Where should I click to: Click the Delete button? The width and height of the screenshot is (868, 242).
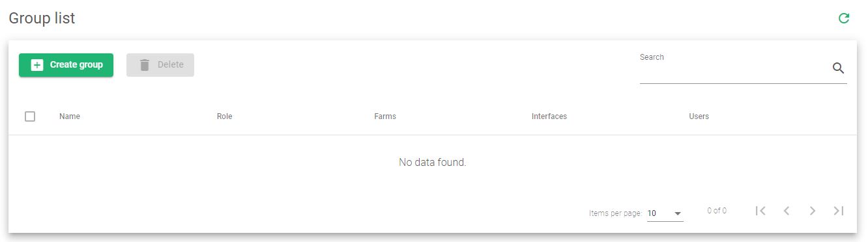[x=160, y=65]
